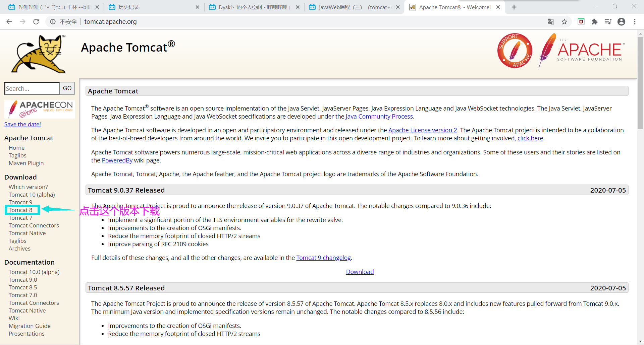The height and width of the screenshot is (345, 644).
Task: Open the Maven Plugin link
Action: tap(26, 163)
